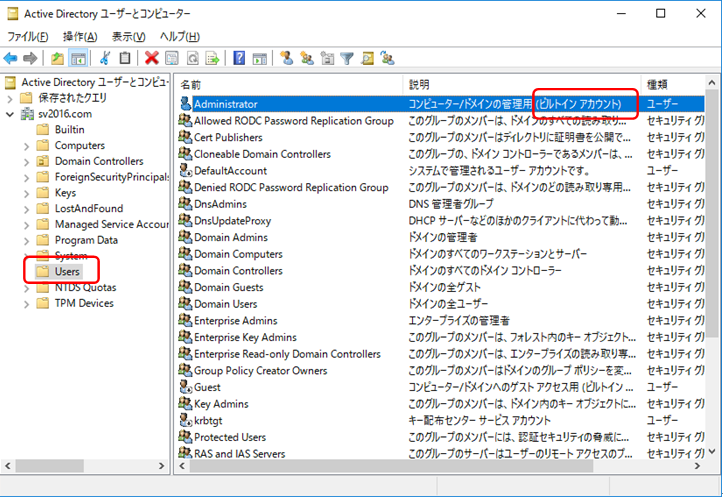The image size is (723, 497).
Task: Click the domain icon next to sv2016.com
Action: [27, 114]
